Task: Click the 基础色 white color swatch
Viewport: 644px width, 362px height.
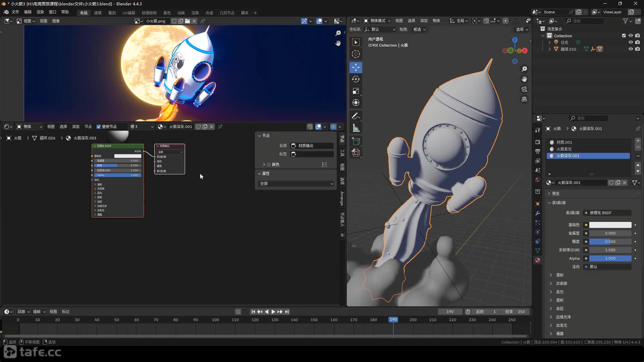Action: click(x=610, y=225)
